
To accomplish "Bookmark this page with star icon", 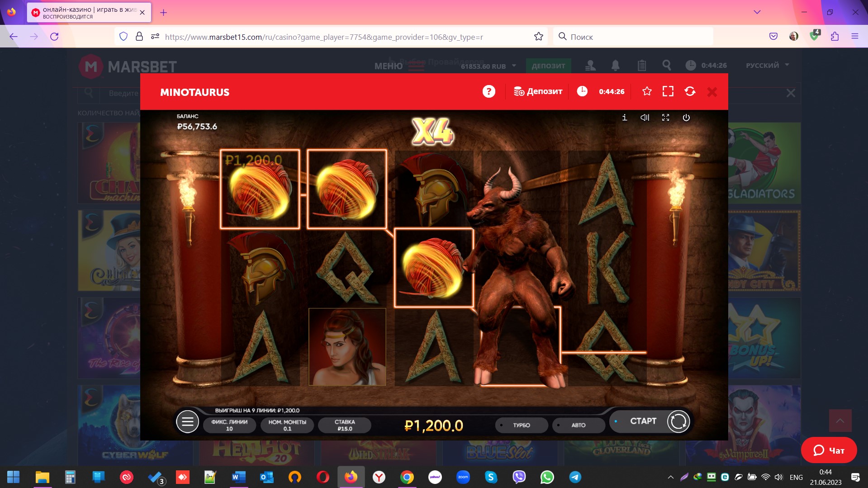I will (x=538, y=37).
